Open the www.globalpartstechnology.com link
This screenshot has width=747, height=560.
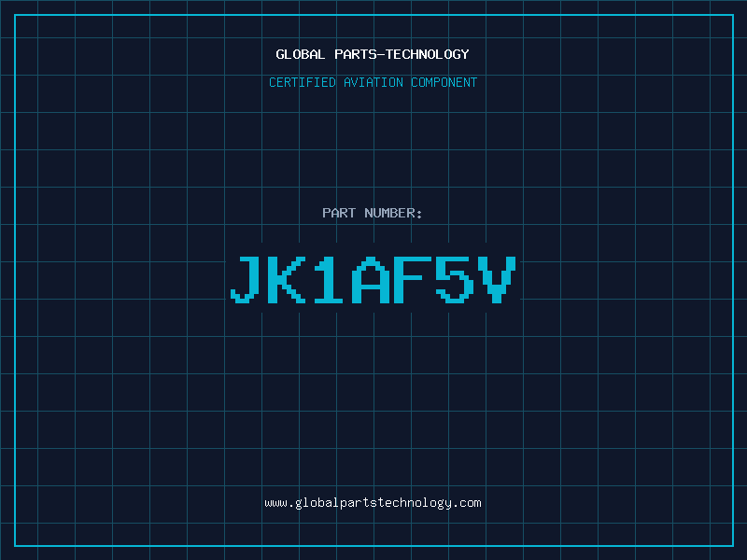(x=373, y=503)
